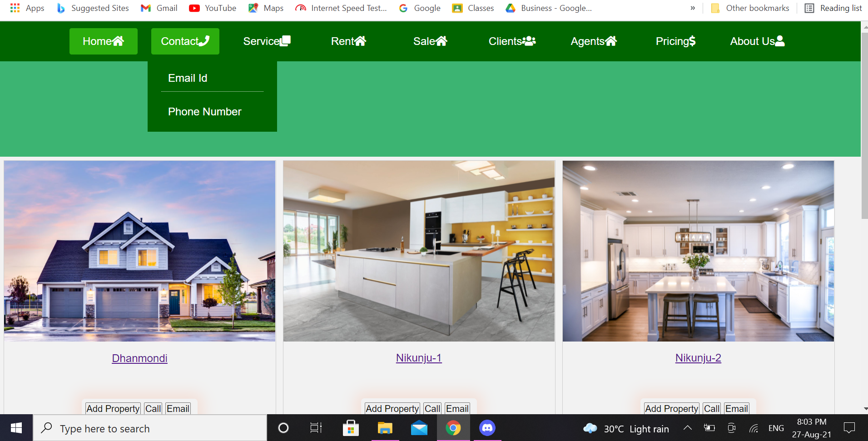
Task: Open the Classes bookmark
Action: click(473, 8)
